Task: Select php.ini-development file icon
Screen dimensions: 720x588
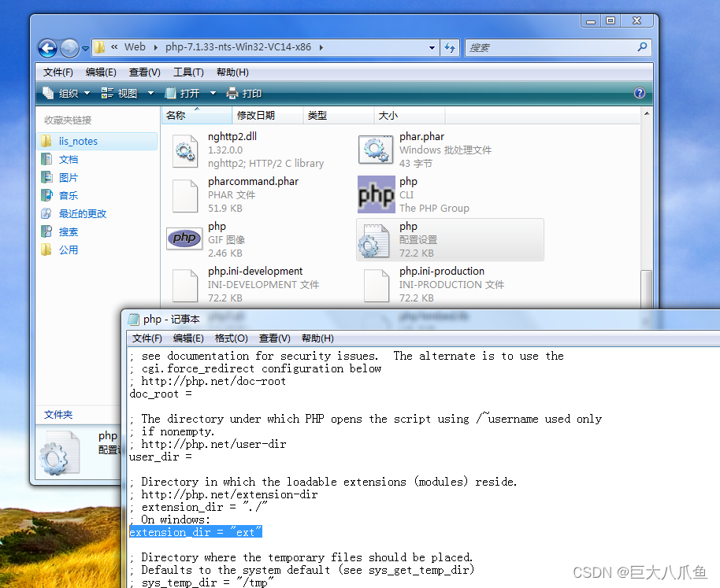Action: 184,286
